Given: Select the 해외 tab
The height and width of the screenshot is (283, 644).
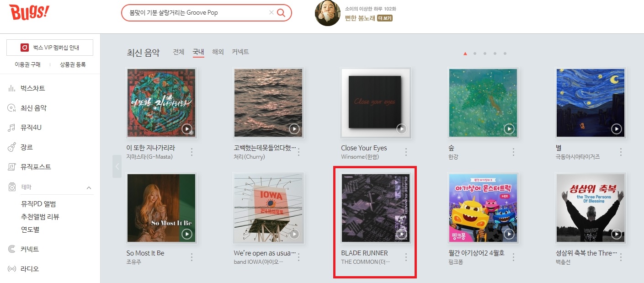Looking at the screenshot, I should (x=218, y=52).
